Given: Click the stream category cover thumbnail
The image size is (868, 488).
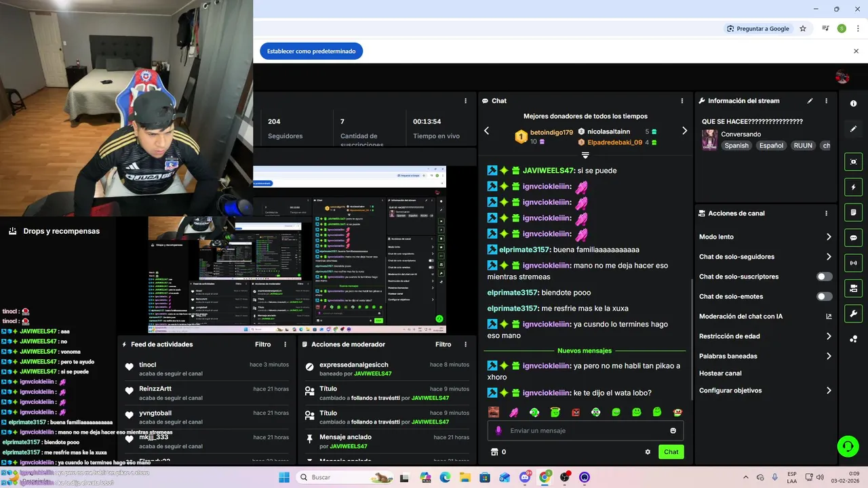Looking at the screenshot, I should tap(709, 140).
